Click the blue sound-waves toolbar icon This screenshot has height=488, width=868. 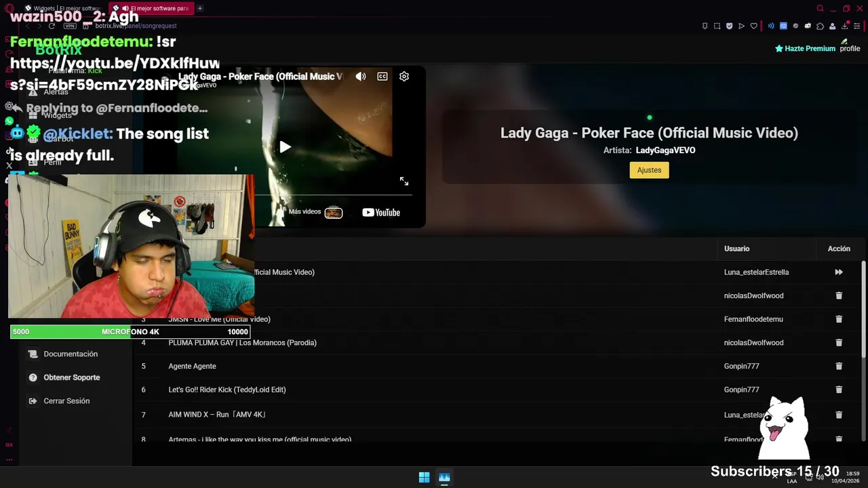(771, 26)
